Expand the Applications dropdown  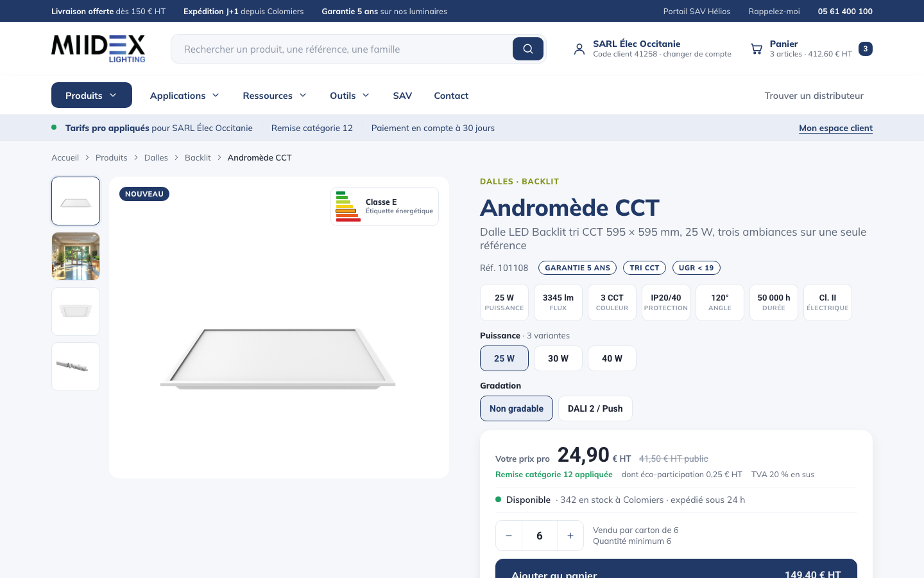tap(185, 95)
